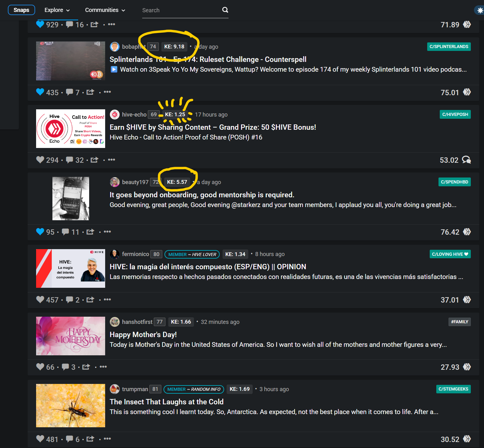Image resolution: width=484 pixels, height=448 pixels.
Task: Open The Insect That Laughs at the Cold
Action: click(x=166, y=402)
